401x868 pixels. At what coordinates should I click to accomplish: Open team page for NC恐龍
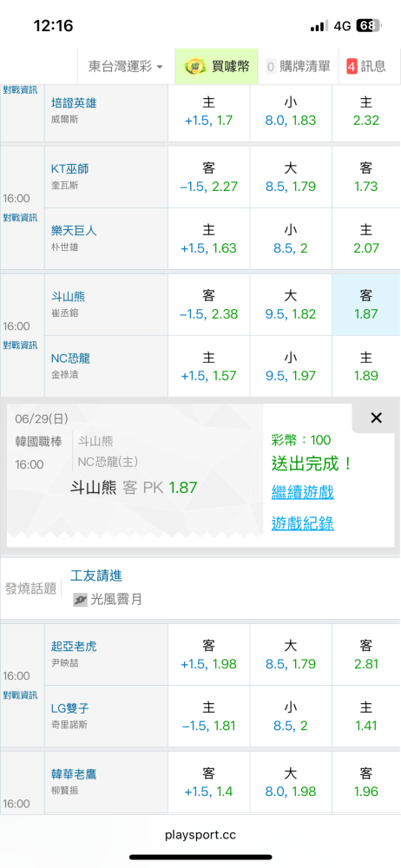pyautogui.click(x=70, y=358)
